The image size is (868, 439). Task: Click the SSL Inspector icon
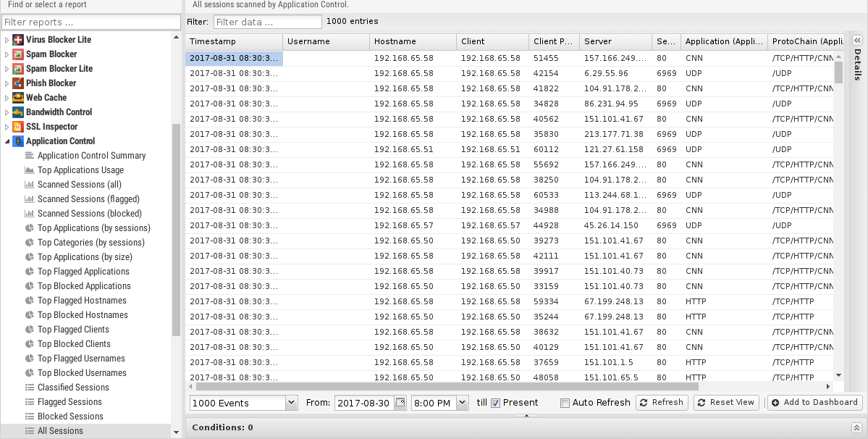(x=19, y=127)
